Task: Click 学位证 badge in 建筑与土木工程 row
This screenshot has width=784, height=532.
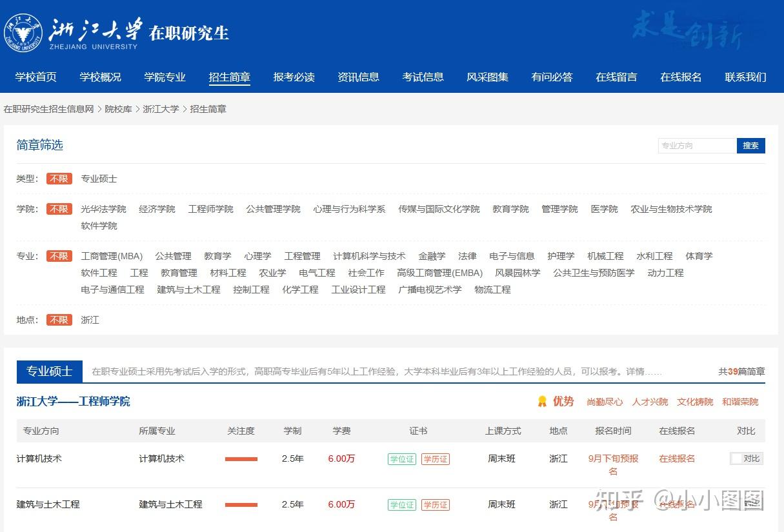Action: 402,505
